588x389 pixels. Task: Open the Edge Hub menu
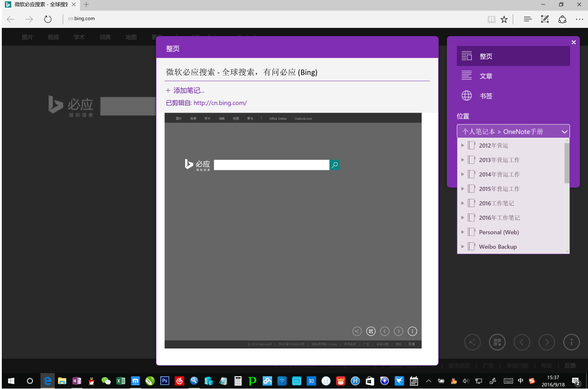(x=528, y=19)
